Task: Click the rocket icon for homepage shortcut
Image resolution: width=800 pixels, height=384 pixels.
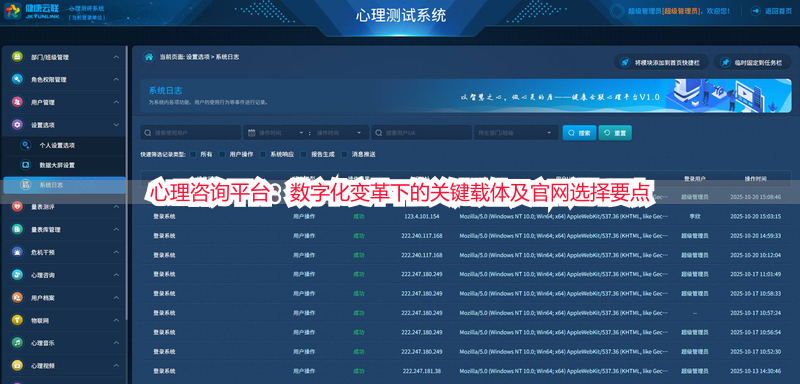Action: 624,63
